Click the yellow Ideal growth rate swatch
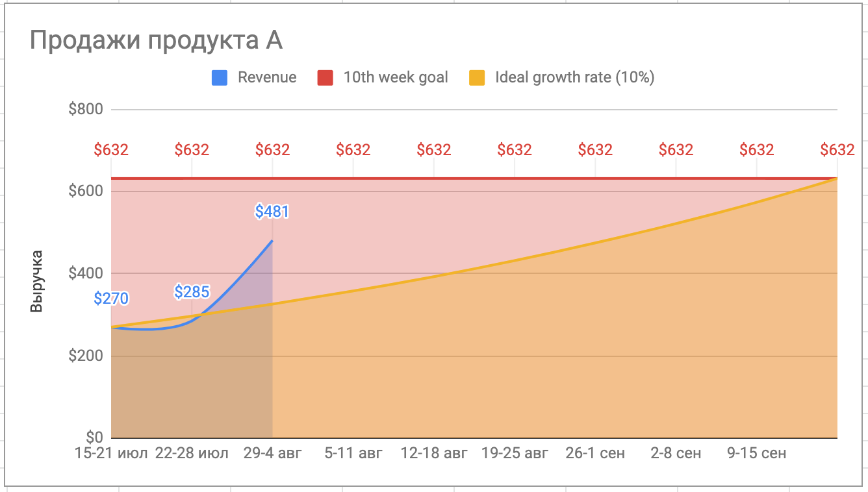 click(x=477, y=78)
